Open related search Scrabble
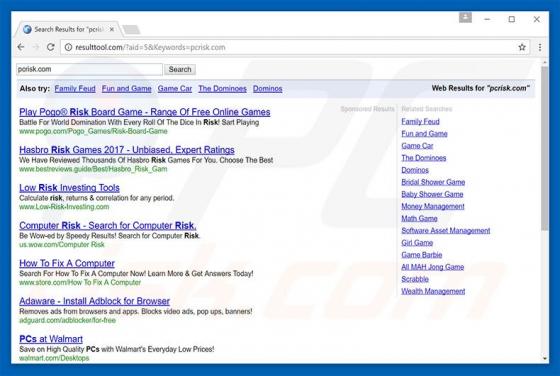 [x=415, y=280]
